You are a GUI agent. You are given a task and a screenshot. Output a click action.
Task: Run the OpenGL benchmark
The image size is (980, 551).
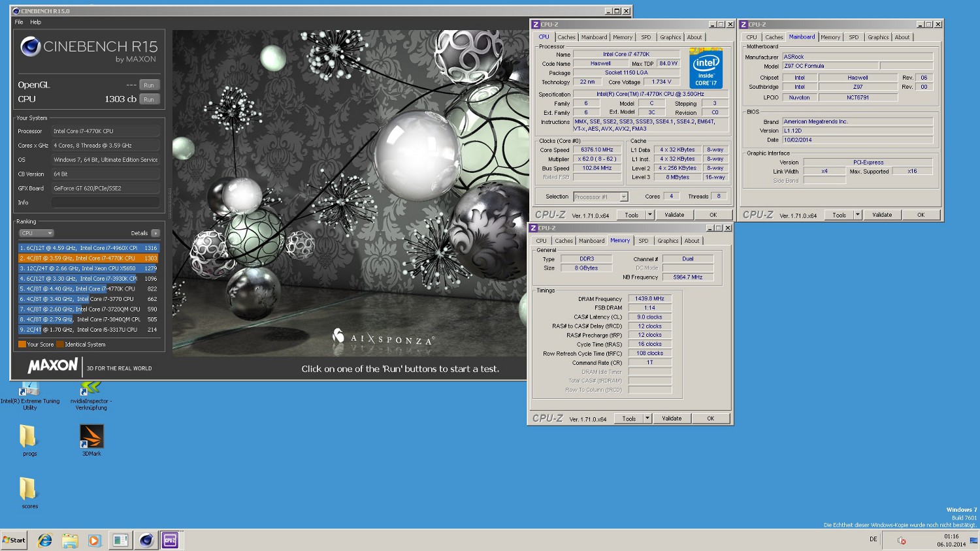click(149, 86)
